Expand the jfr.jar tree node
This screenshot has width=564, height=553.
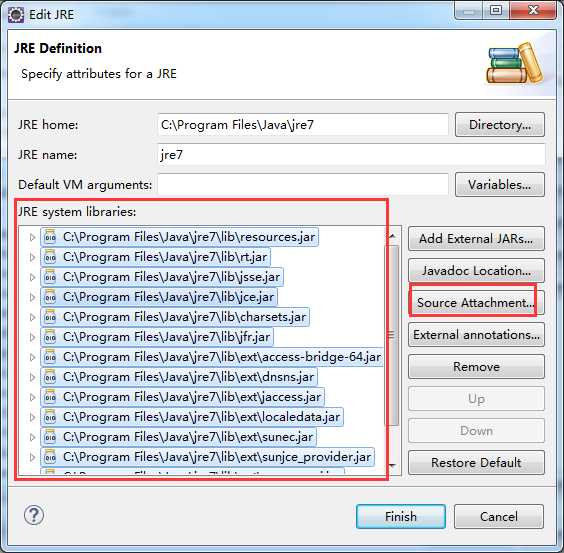[x=32, y=337]
